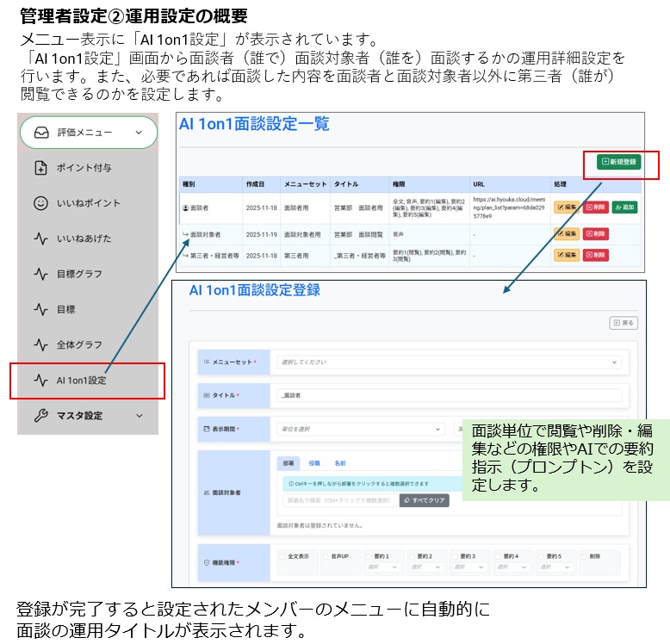Viewport: 670px width, 644px height.
Task: Click the いいねあげた activity icon
Action: click(40, 238)
